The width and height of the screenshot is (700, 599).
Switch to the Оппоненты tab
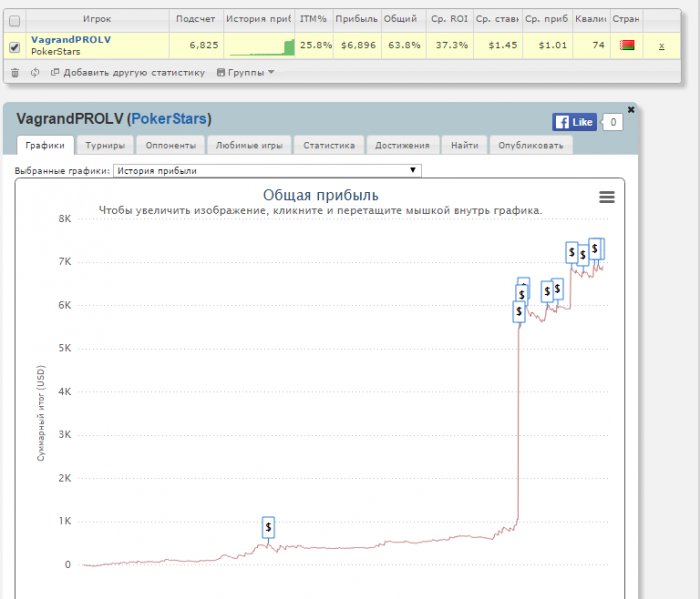point(171,145)
